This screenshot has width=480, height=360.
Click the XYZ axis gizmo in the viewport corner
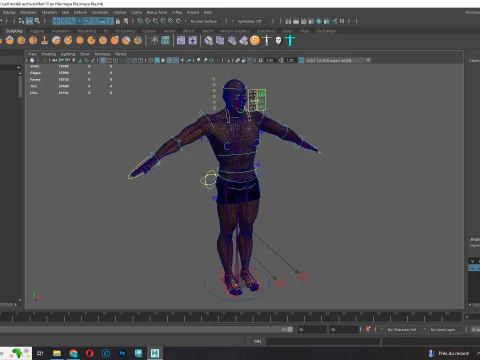click(35, 297)
